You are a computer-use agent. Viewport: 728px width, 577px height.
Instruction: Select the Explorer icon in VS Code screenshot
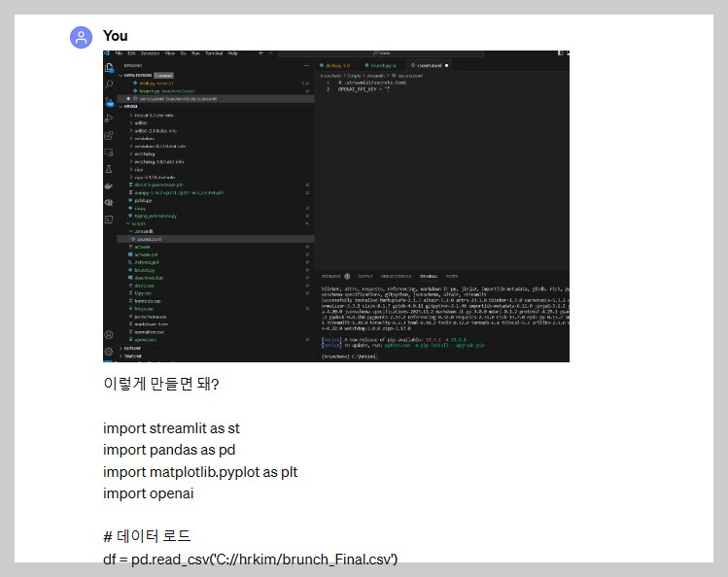coord(109,68)
